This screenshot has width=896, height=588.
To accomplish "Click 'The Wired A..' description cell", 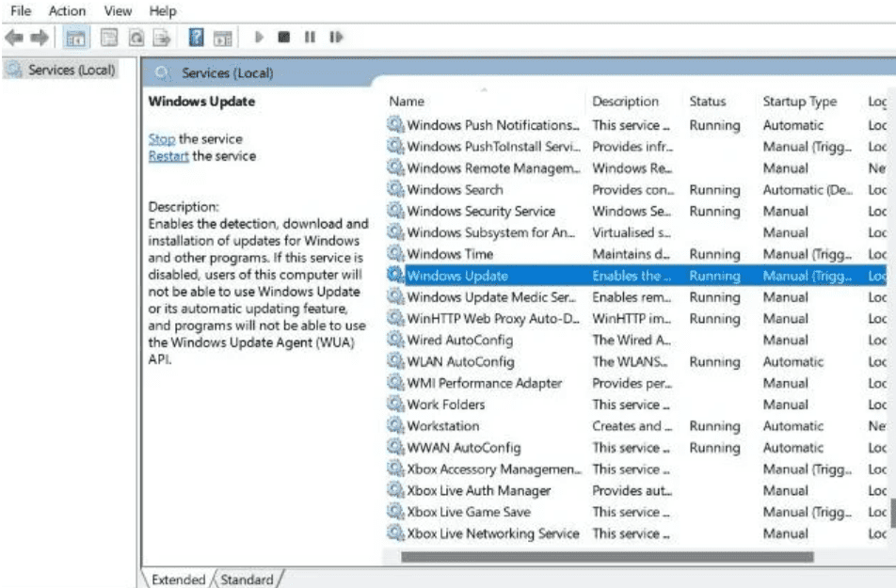I will (x=632, y=340).
